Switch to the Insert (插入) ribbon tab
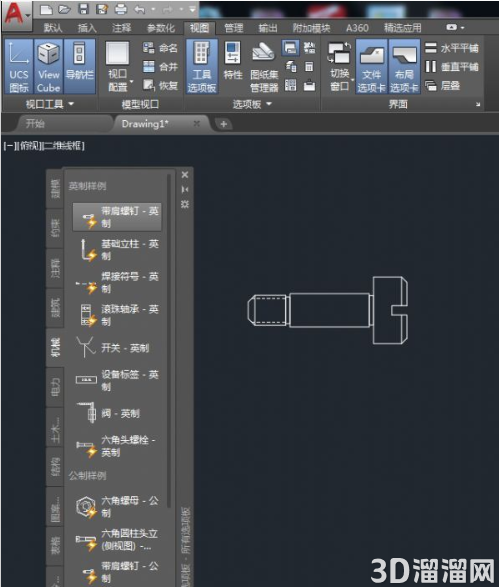This screenshot has height=587, width=499. pos(87,28)
